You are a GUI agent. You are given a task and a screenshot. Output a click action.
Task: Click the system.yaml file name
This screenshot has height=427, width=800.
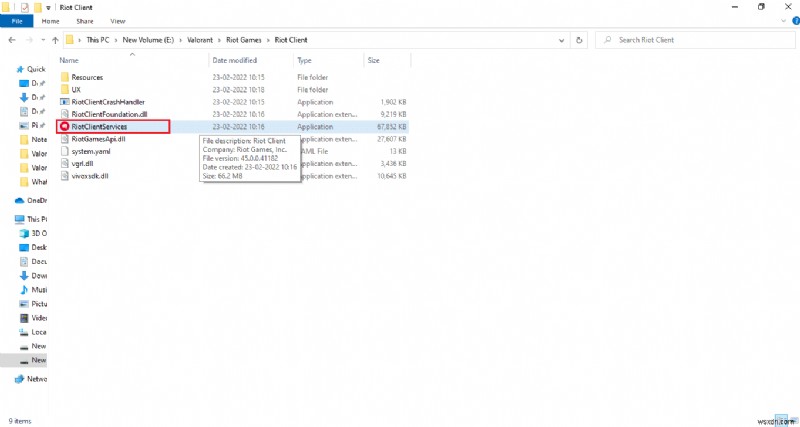[x=91, y=151]
